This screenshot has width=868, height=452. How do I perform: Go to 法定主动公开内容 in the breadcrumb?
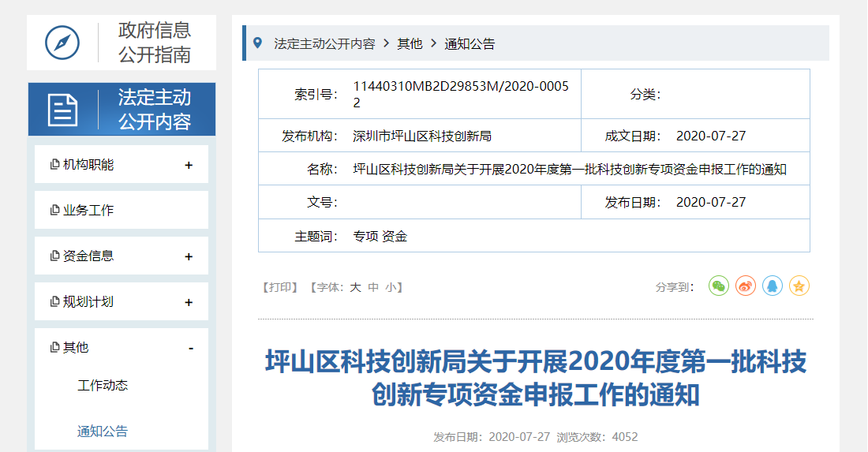(324, 43)
